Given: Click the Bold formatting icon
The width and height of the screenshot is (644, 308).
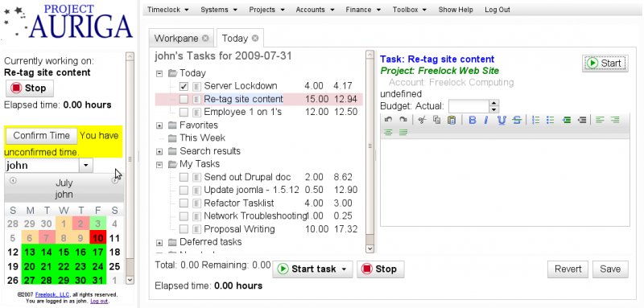Looking at the screenshot, I should point(473,120).
